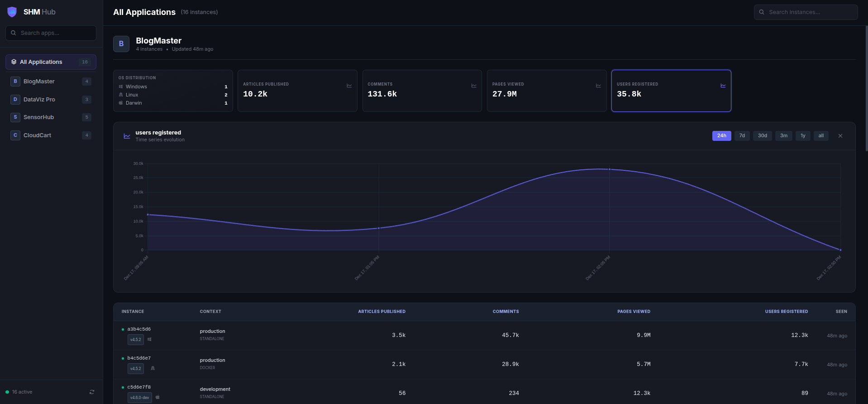Select All Applications in sidebar
This screenshot has width=868, height=404.
pos(51,62)
